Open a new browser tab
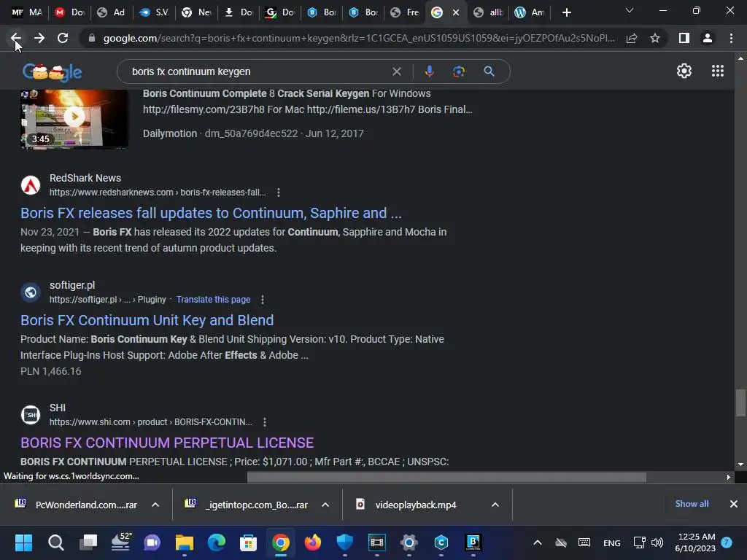747x560 pixels. pos(566,12)
